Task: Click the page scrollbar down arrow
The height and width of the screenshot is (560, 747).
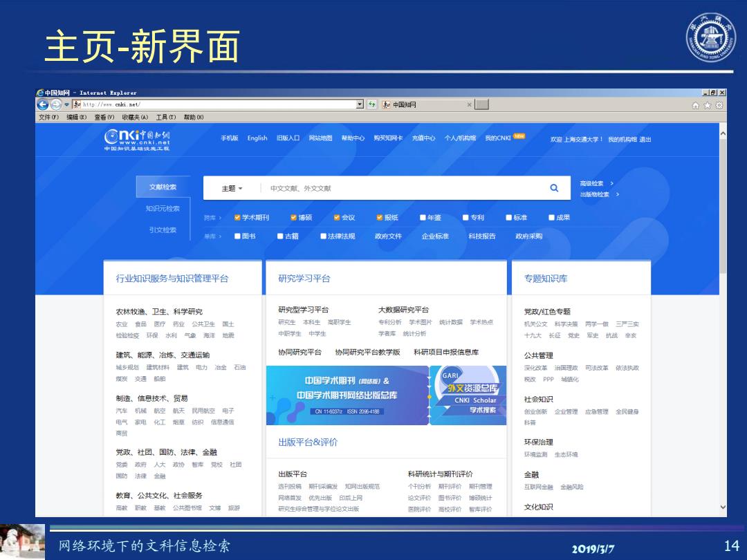Action: [723, 507]
